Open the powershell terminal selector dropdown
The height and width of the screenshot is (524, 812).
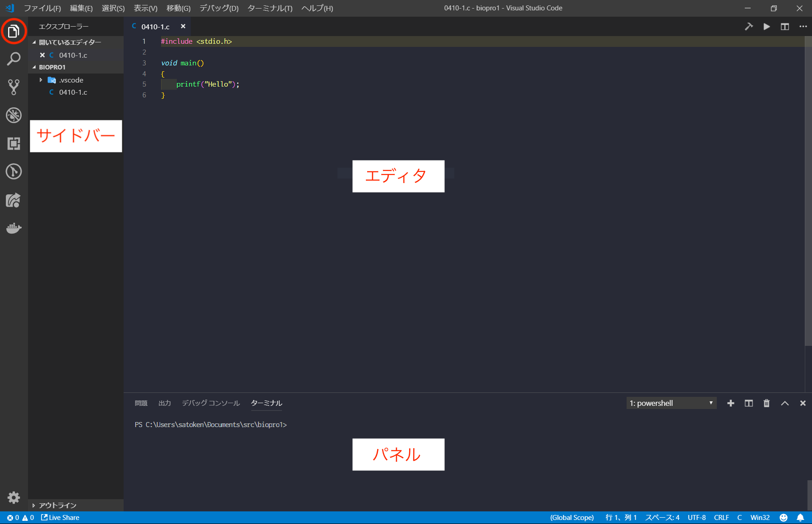(672, 403)
